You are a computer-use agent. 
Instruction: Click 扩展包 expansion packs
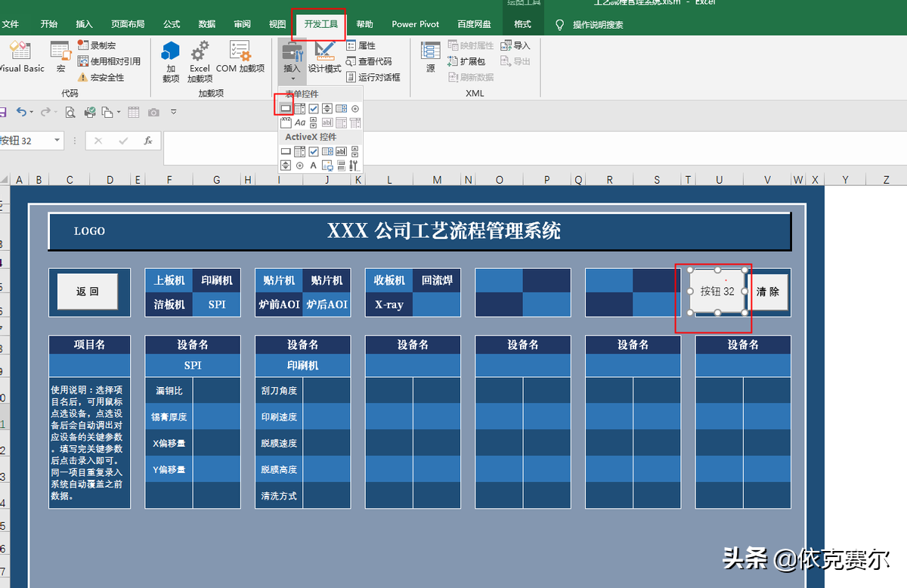pyautogui.click(x=466, y=61)
